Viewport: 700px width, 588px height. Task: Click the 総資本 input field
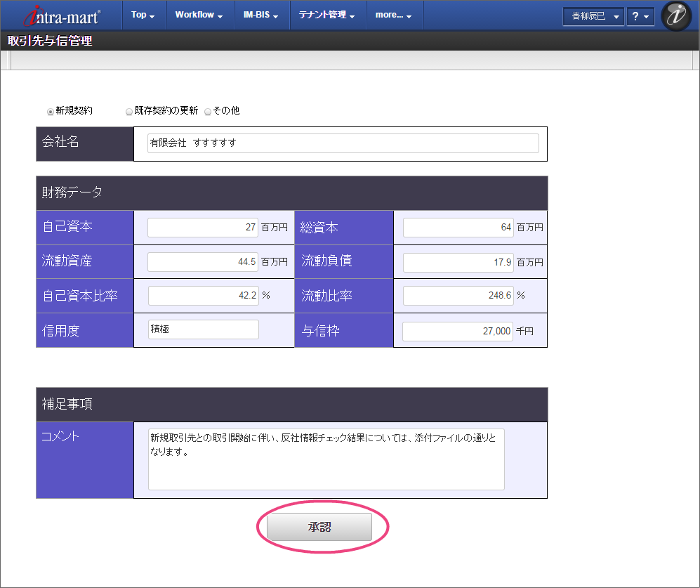(x=458, y=228)
